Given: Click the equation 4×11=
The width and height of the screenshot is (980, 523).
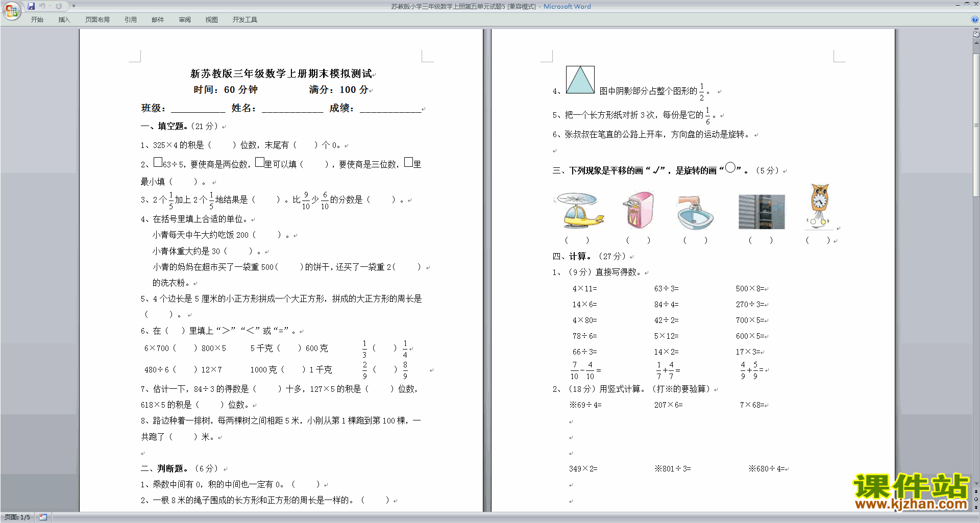Looking at the screenshot, I should 584,289.
